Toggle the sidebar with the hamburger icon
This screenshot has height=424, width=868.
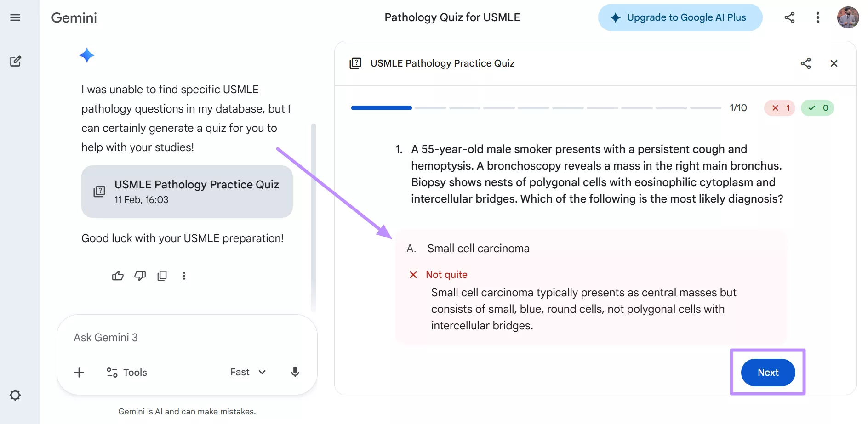15,17
